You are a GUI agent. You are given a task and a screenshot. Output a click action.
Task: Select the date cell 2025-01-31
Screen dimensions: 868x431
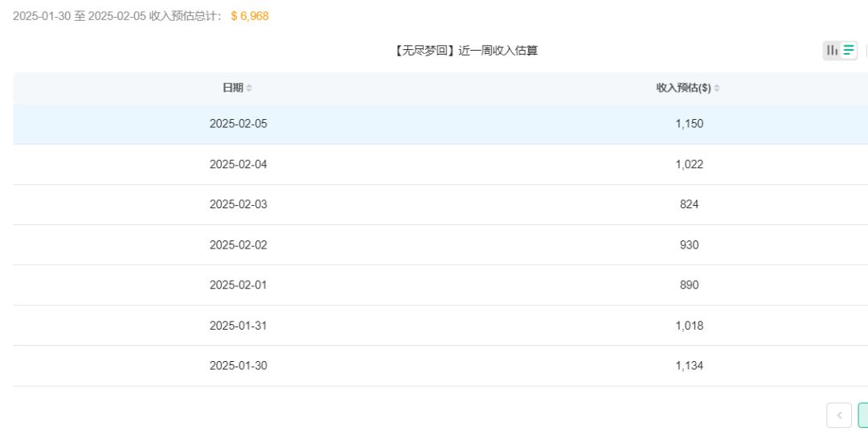coord(238,325)
